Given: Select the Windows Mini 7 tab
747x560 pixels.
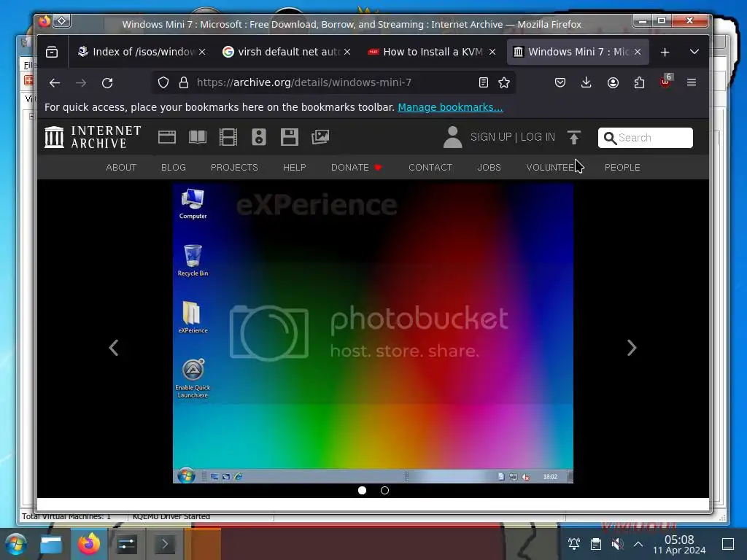Looking at the screenshot, I should click(x=578, y=52).
